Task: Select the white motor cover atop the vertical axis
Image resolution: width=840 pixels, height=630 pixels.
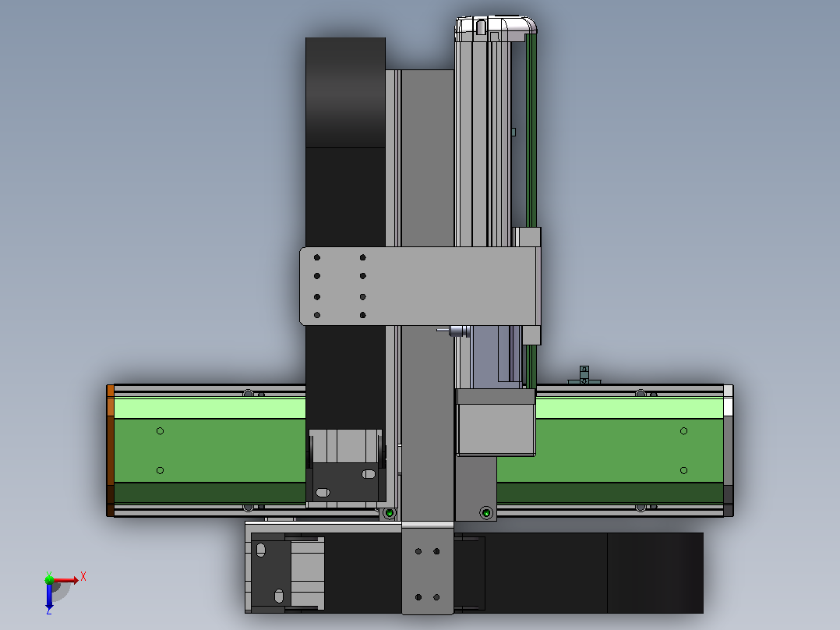Action: coord(496,29)
